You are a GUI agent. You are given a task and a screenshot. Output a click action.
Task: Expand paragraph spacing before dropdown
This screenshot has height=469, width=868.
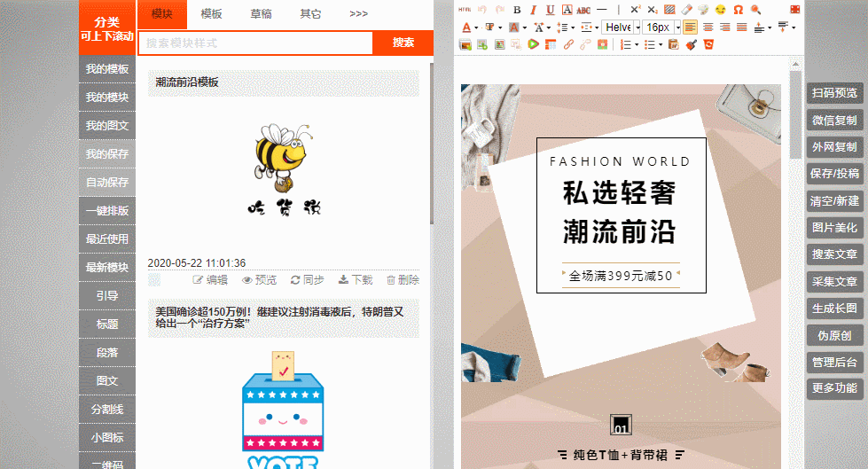pos(770,27)
